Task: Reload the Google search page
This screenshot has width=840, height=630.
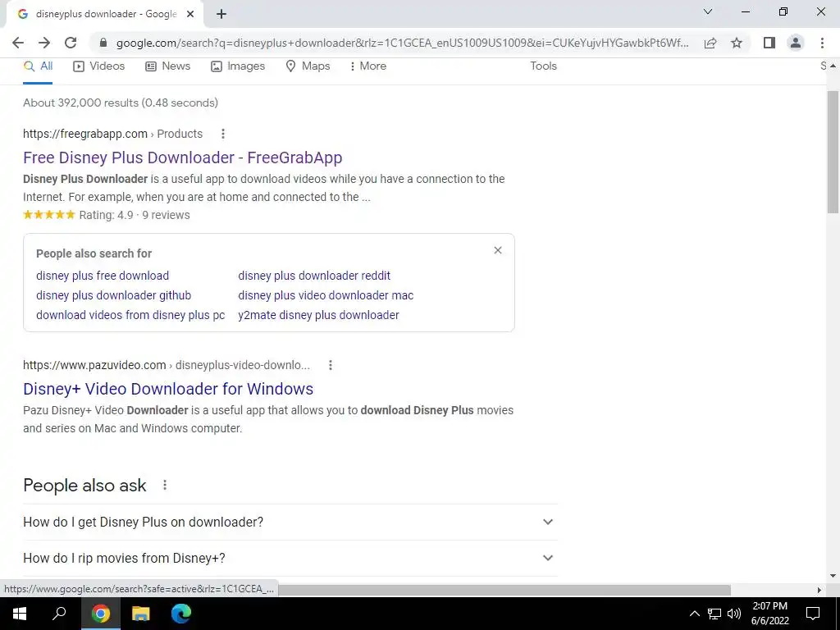Action: click(x=71, y=43)
